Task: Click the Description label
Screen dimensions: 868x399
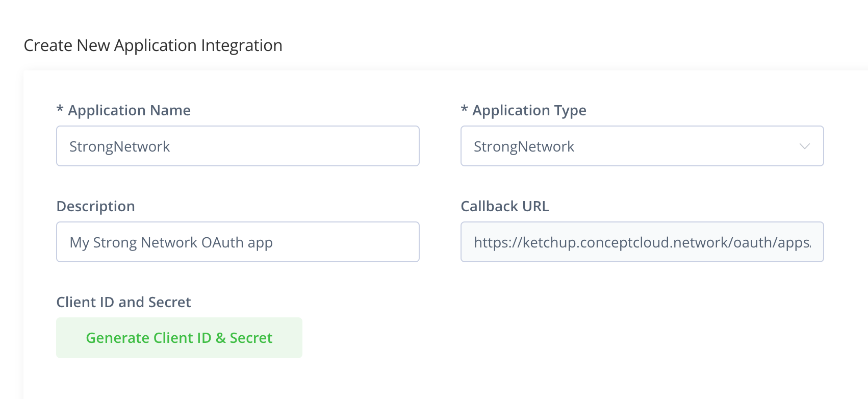Action: (95, 206)
